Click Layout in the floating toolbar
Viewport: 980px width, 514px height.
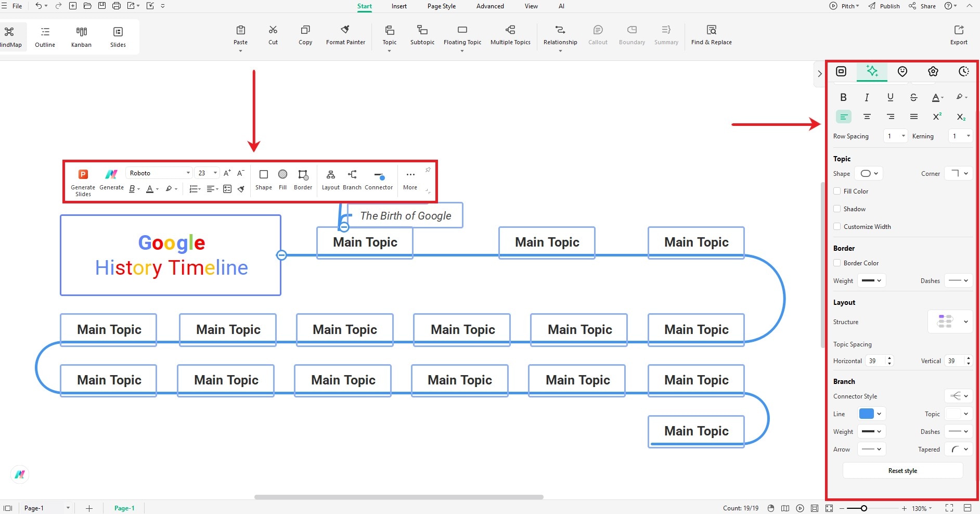[330, 180]
